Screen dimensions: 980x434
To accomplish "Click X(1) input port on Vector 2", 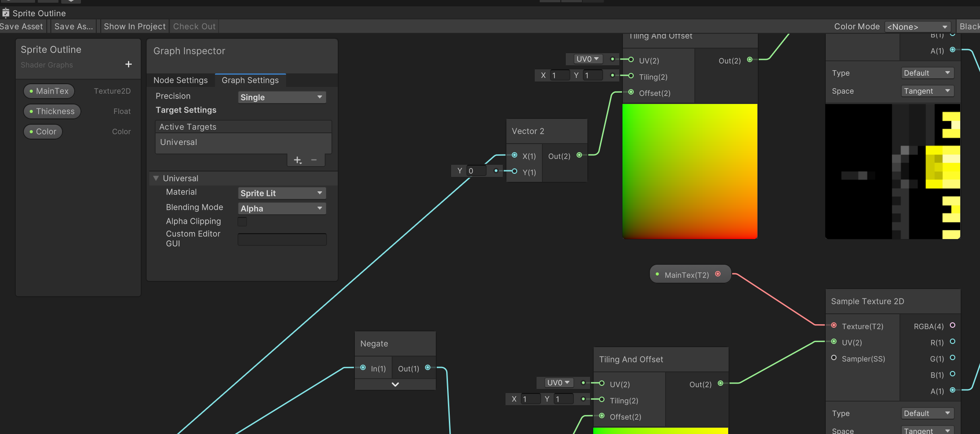I will tap(515, 155).
